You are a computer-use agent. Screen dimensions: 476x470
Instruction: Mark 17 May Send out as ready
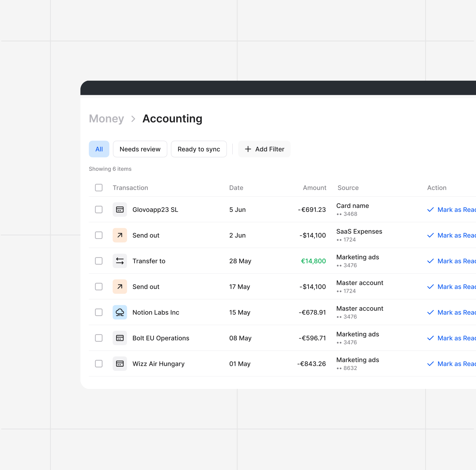click(452, 287)
